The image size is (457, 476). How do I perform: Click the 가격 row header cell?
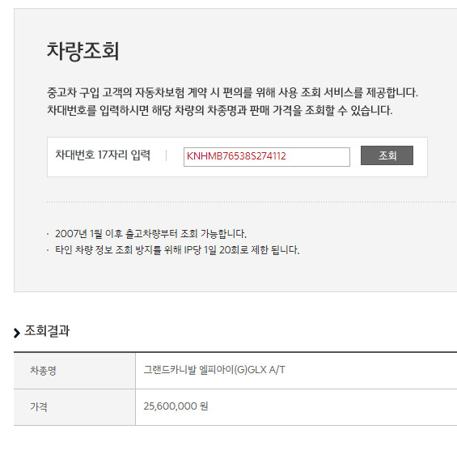pyautogui.click(x=74, y=407)
